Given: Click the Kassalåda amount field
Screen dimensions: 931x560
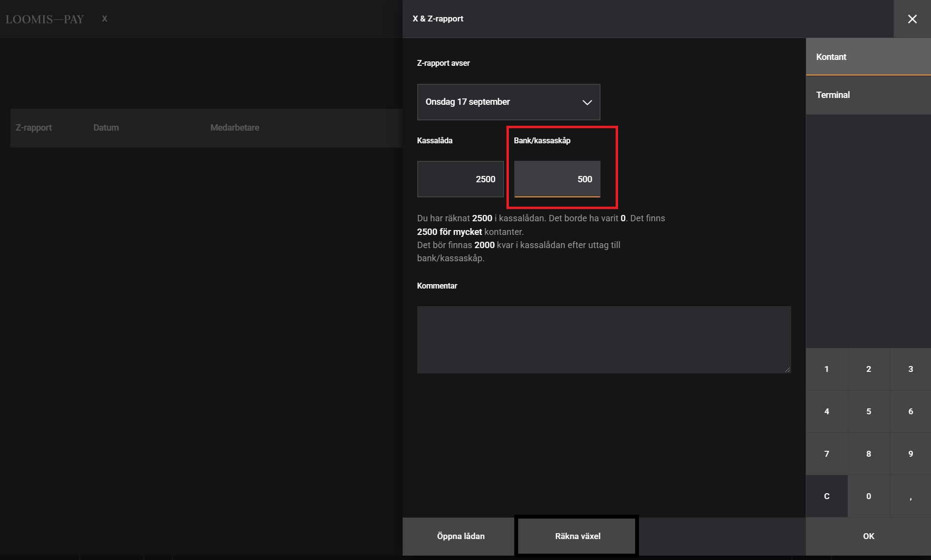Looking at the screenshot, I should 460,179.
